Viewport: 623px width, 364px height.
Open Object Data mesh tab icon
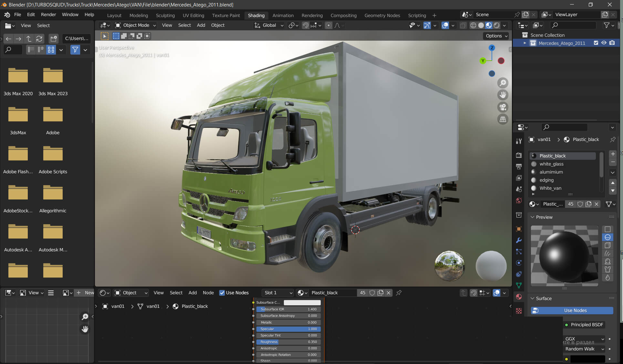519,285
